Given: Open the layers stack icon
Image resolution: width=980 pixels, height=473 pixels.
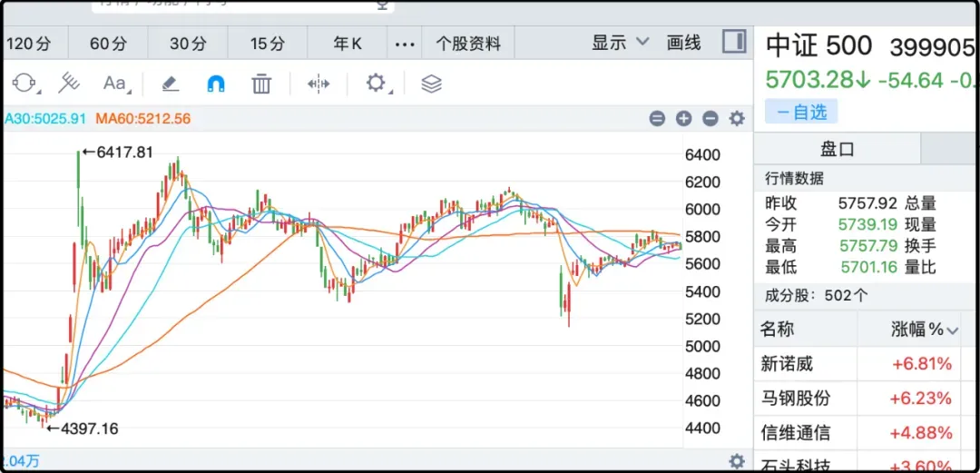Looking at the screenshot, I should pos(431,84).
